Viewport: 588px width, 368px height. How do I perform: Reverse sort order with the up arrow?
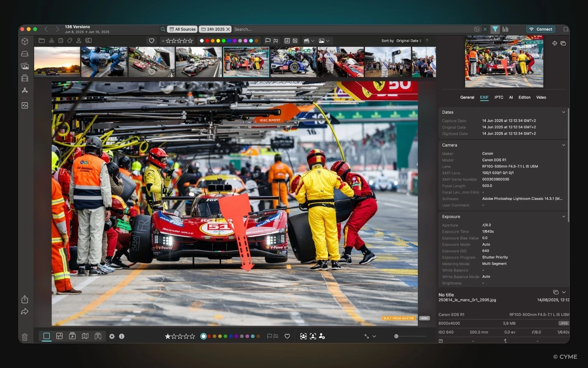[427, 41]
